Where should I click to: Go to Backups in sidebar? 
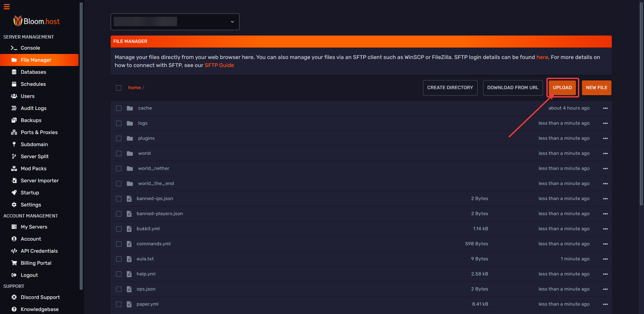click(x=31, y=120)
